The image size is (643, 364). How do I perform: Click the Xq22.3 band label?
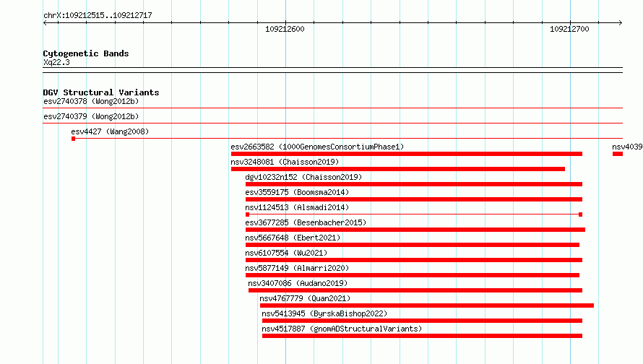56,63
